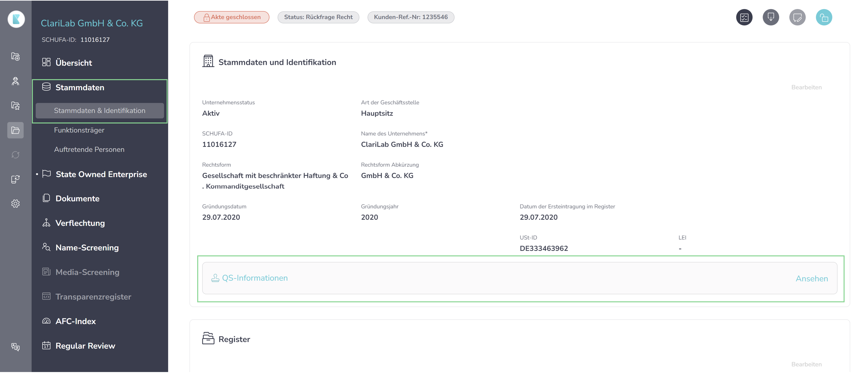Open the chat-translate icon at the rail bottom
Viewport: 868px width, 373px height.
pos(16,347)
